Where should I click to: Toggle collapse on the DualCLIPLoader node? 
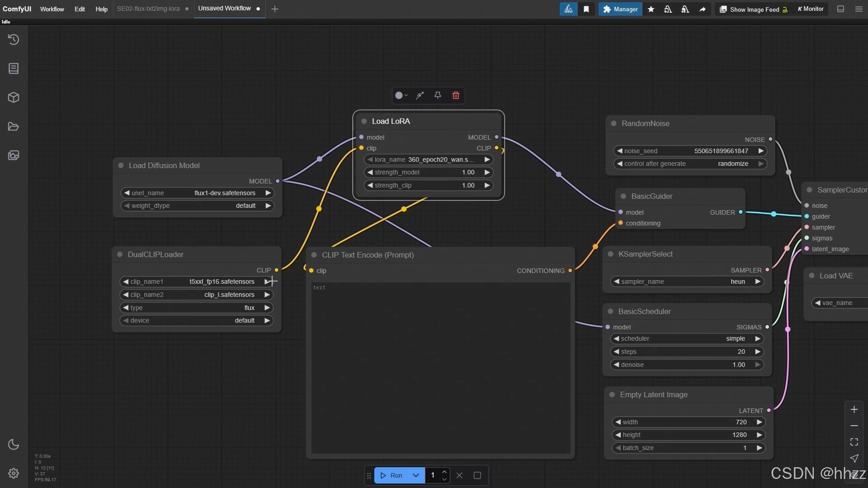pos(120,254)
